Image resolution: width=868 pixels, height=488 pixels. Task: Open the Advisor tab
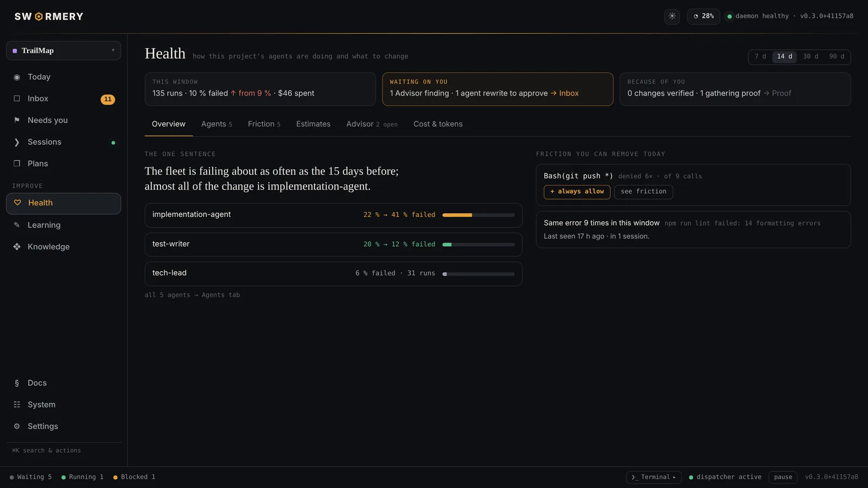(372, 124)
